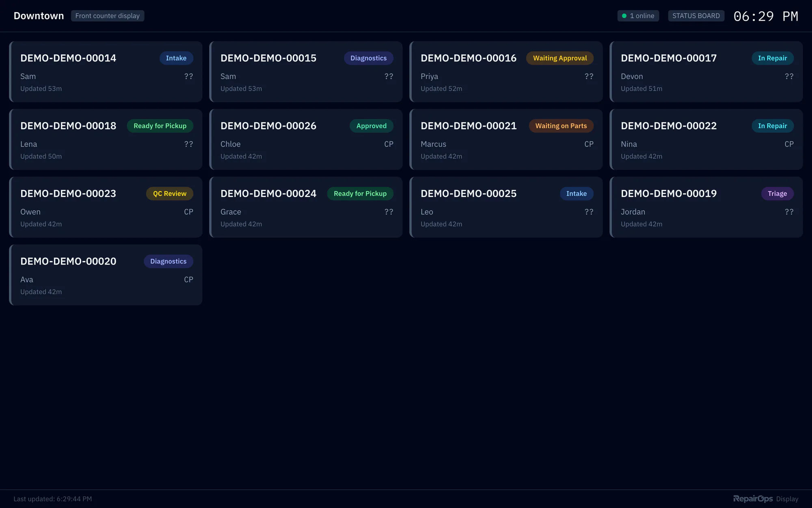This screenshot has height=508, width=812.
Task: Click the ?? initials on Leo's card
Action: [589, 212]
